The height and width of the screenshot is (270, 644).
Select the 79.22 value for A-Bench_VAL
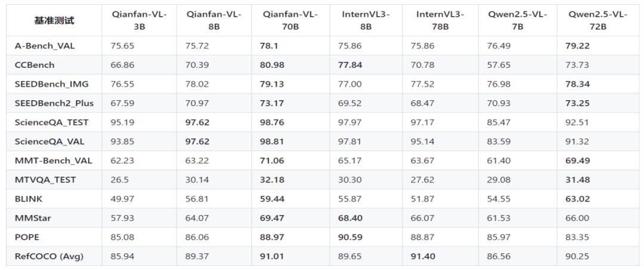tap(577, 46)
